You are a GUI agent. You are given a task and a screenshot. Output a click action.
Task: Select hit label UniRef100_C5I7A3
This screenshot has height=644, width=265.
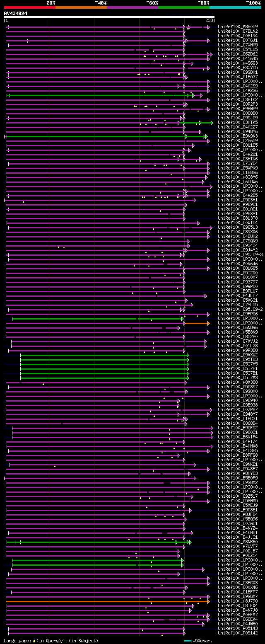coord(238,378)
